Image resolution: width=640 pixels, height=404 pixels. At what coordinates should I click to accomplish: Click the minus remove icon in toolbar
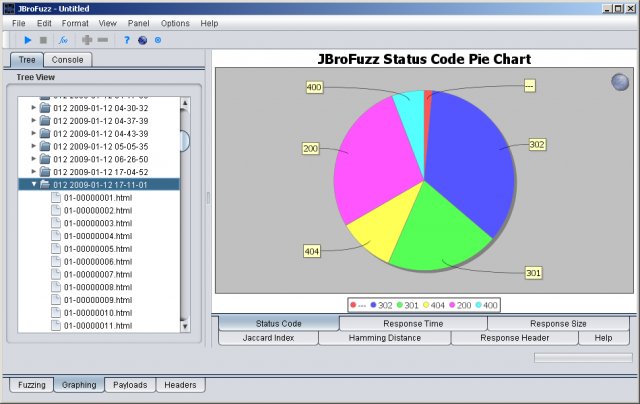(x=103, y=40)
